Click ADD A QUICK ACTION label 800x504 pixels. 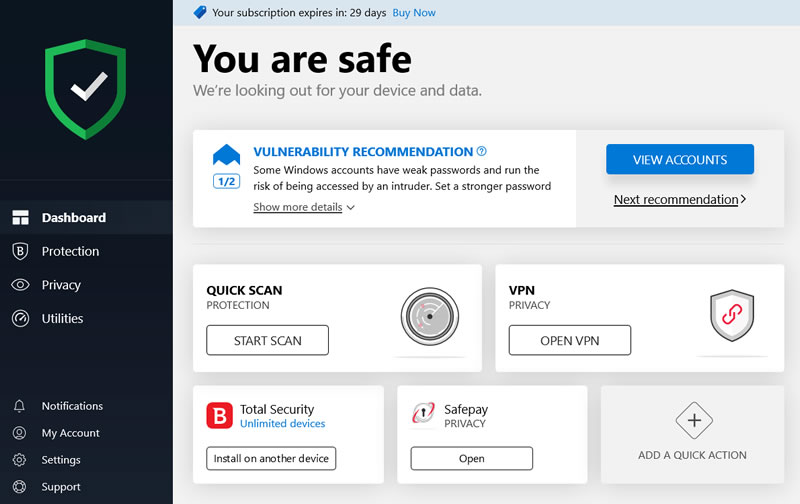point(692,455)
